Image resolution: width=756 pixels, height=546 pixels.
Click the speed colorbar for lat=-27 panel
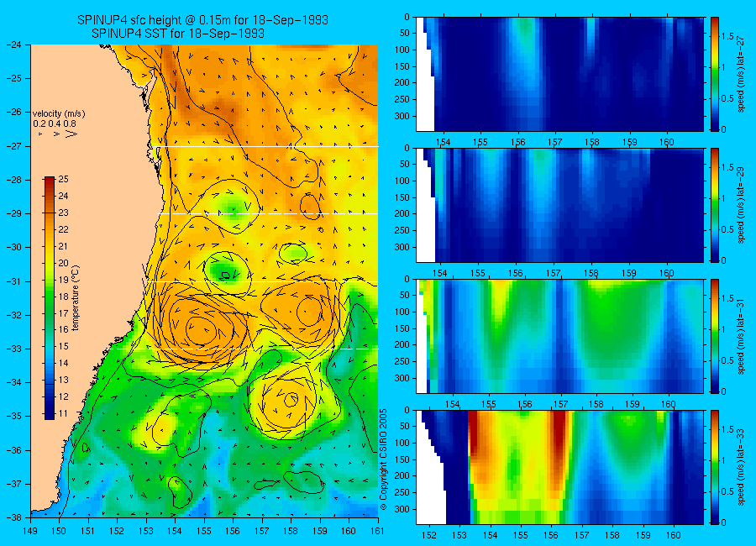[x=715, y=74]
